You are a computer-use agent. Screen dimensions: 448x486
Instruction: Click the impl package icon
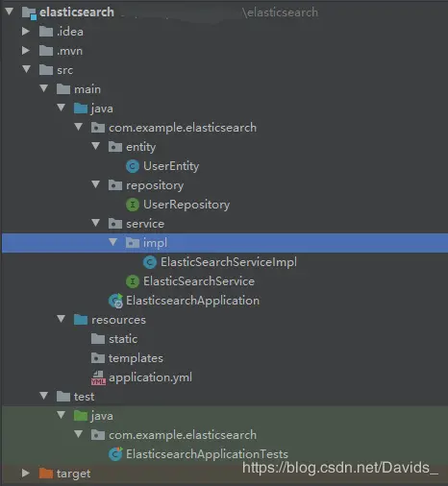point(133,243)
